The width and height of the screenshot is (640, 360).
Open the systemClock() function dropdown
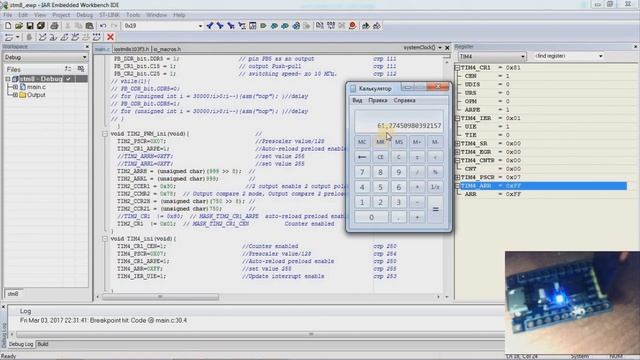coord(440,48)
